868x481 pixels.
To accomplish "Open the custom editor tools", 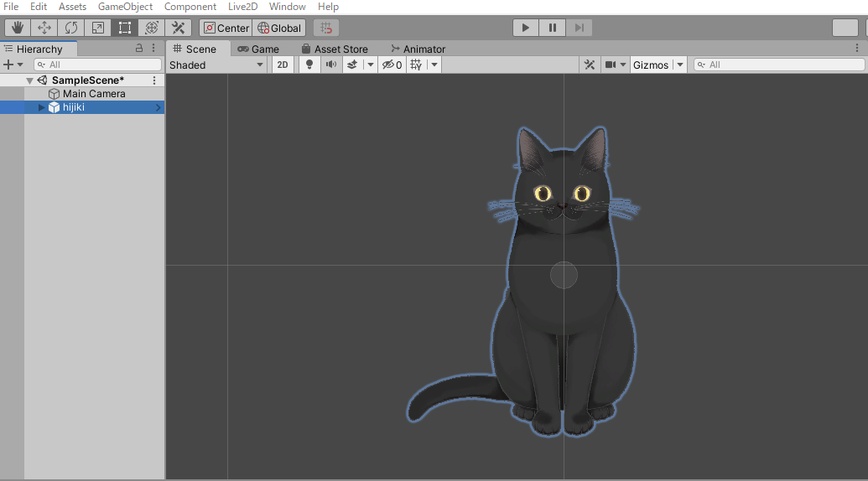I will coord(178,28).
